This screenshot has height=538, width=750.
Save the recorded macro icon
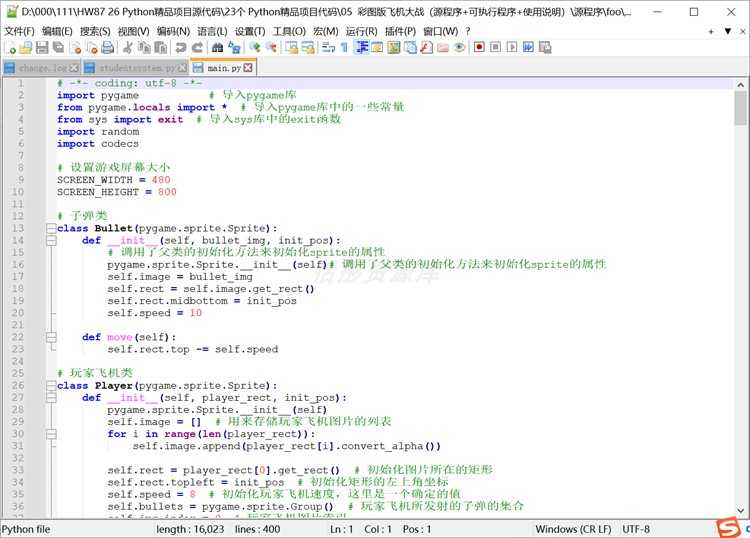click(x=545, y=47)
